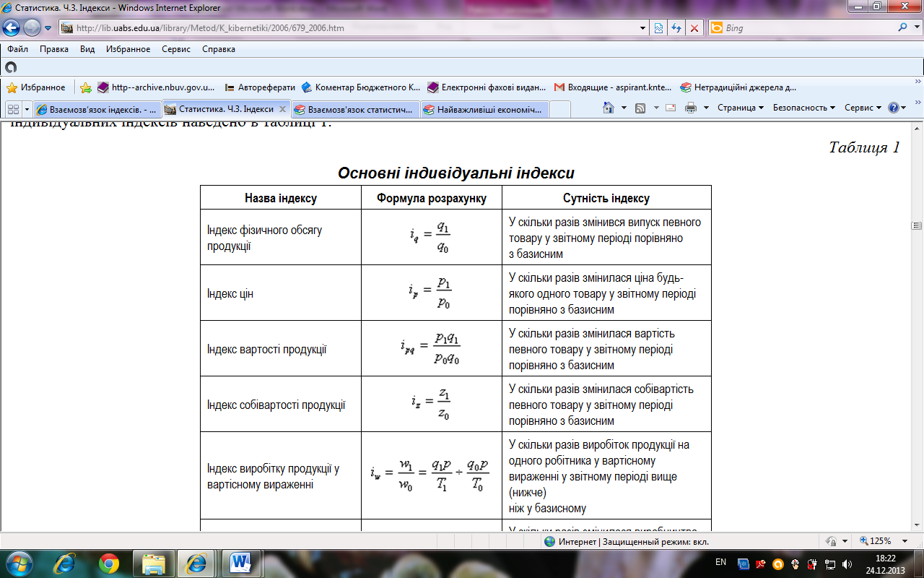Open the recent pages dropdown next to Forward
924x578 pixels.
pyautogui.click(x=48, y=28)
